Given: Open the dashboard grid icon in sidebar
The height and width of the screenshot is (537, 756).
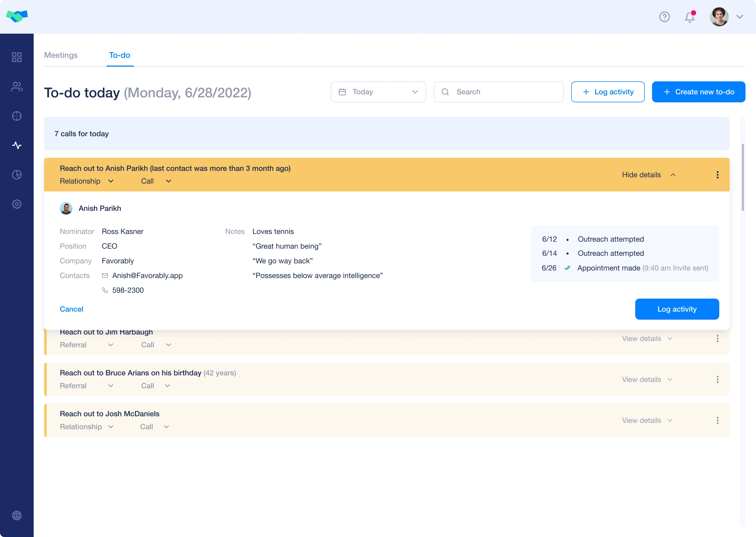Looking at the screenshot, I should point(17,57).
